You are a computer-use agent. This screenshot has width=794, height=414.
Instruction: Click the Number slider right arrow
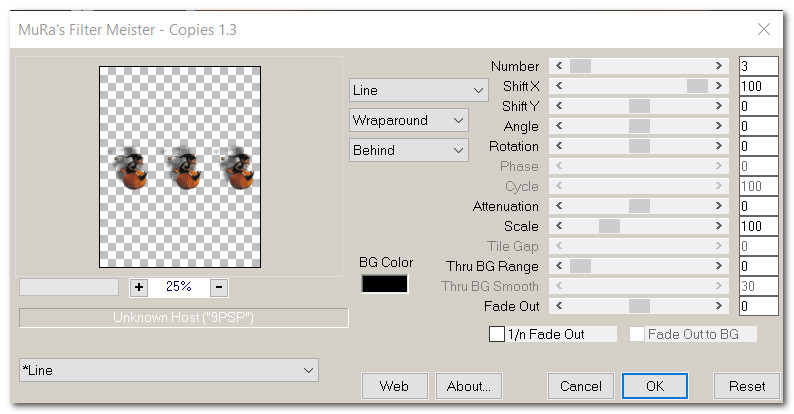[x=719, y=66]
